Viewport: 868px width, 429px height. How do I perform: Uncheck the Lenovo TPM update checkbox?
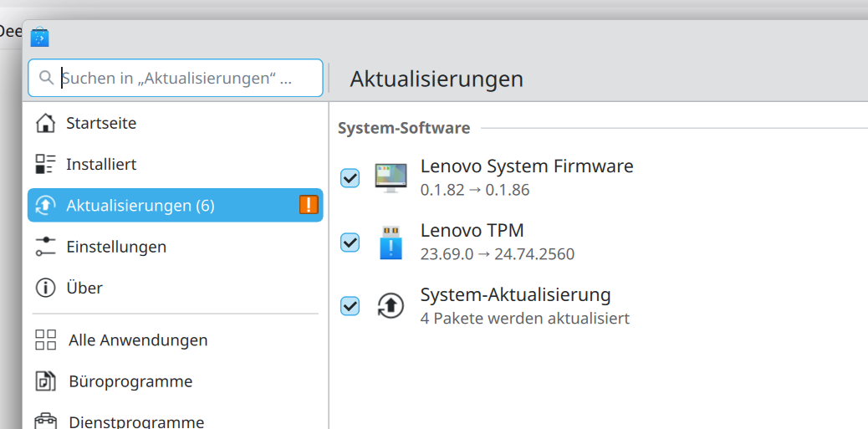[350, 242]
